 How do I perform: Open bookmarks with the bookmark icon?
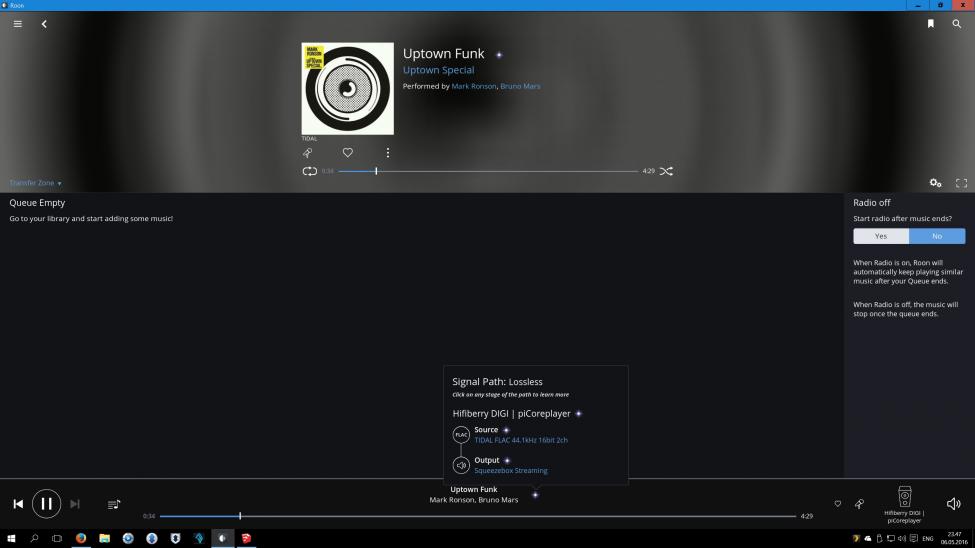(931, 24)
